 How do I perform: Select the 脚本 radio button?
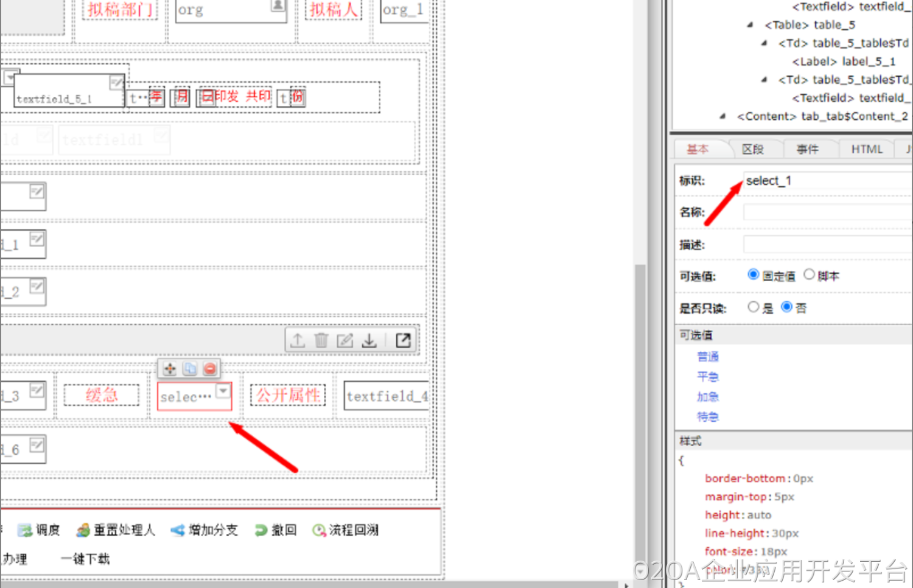click(809, 275)
